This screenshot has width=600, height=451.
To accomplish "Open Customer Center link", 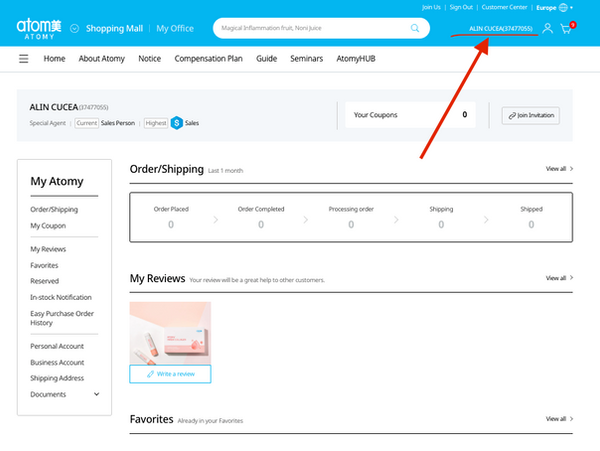I will pos(504,7).
